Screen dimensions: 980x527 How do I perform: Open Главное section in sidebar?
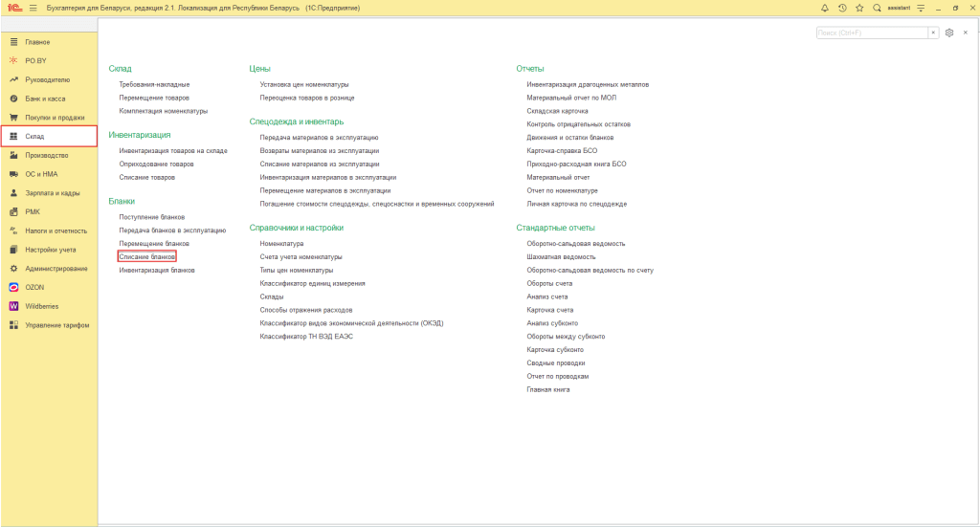point(49,42)
